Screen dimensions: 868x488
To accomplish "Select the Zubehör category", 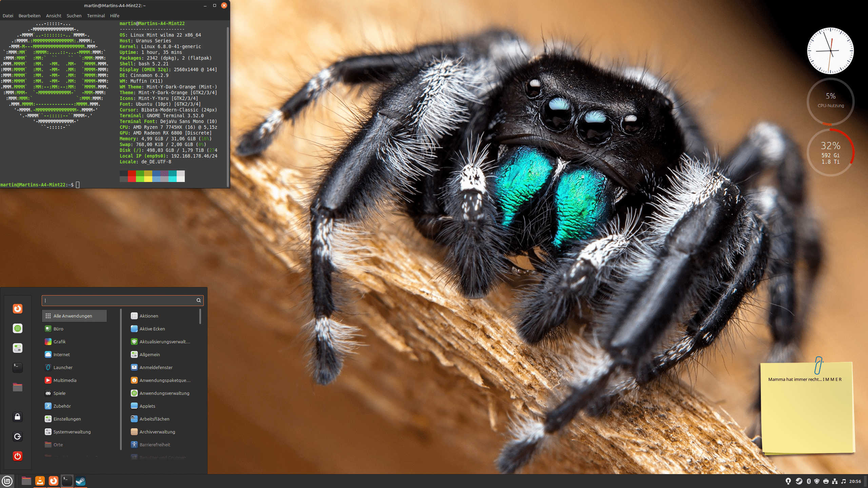I will [x=74, y=406].
